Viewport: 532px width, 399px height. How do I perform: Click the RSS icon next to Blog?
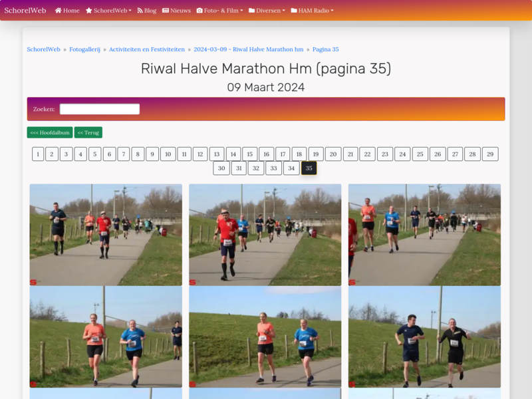pos(140,11)
